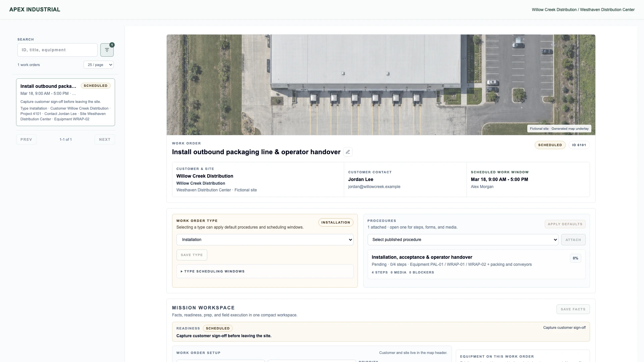Click 'Capture customer sign-off' text at banner right
The height and width of the screenshot is (362, 644).
(564, 328)
